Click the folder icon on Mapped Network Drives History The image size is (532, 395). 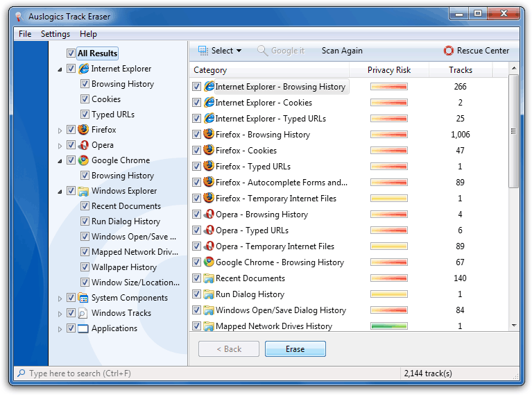coord(209,326)
